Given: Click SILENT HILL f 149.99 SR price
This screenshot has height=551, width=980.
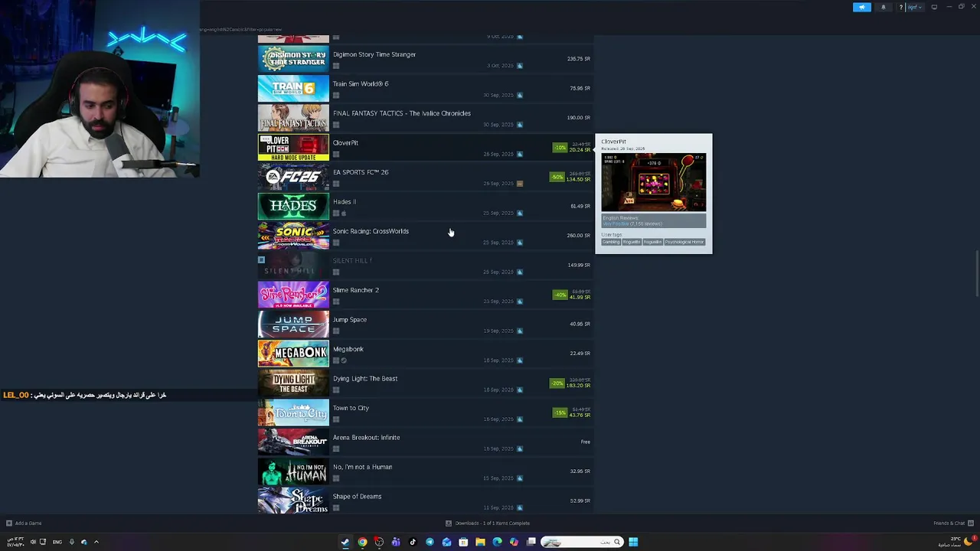Looking at the screenshot, I should (x=579, y=266).
